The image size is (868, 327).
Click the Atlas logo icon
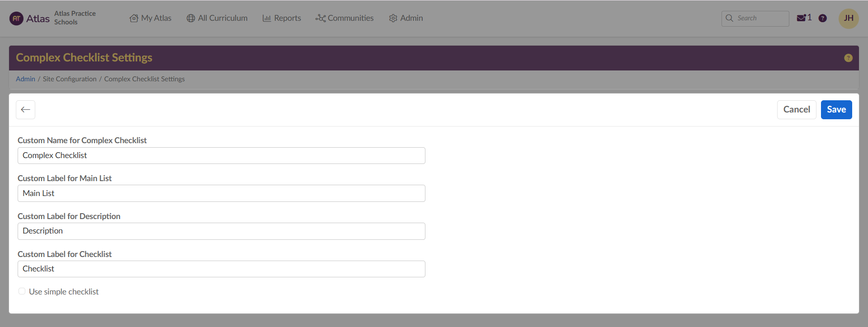pyautogui.click(x=16, y=19)
